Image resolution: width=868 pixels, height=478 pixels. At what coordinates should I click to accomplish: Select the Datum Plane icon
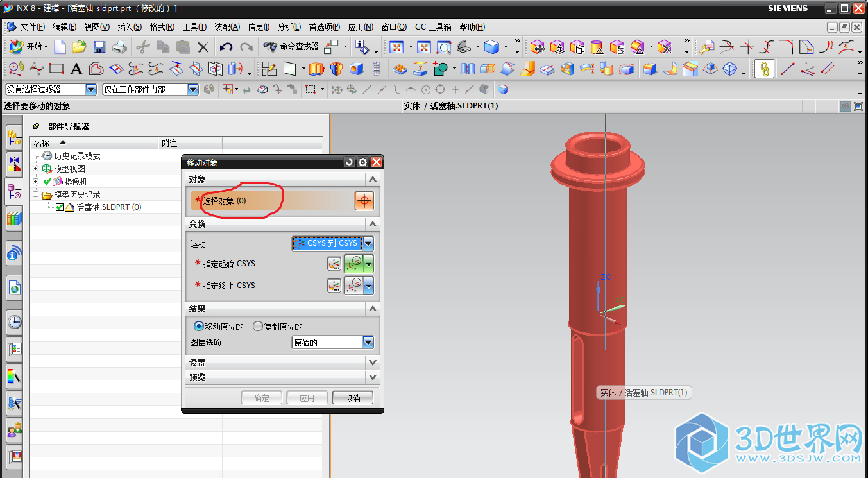coord(289,68)
